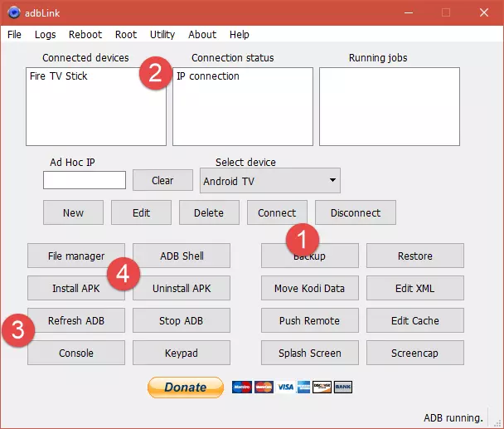
Task: Click Move Kodi Data
Action: (310, 288)
